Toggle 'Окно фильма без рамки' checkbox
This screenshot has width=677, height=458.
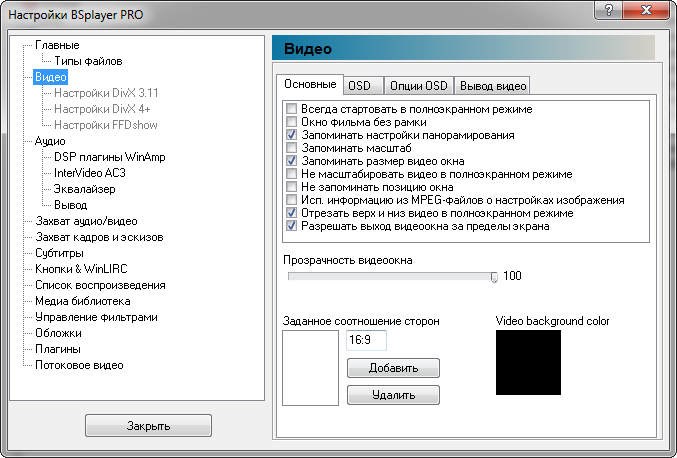(x=291, y=122)
